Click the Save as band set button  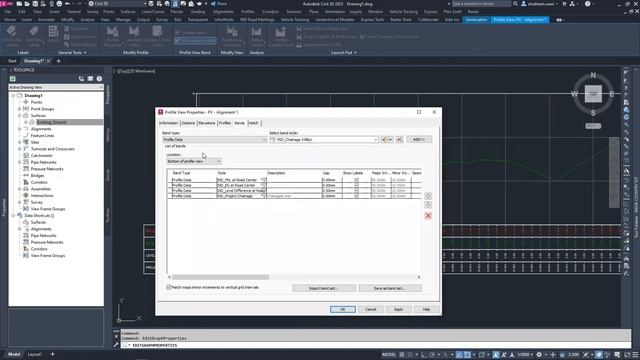pos(390,288)
